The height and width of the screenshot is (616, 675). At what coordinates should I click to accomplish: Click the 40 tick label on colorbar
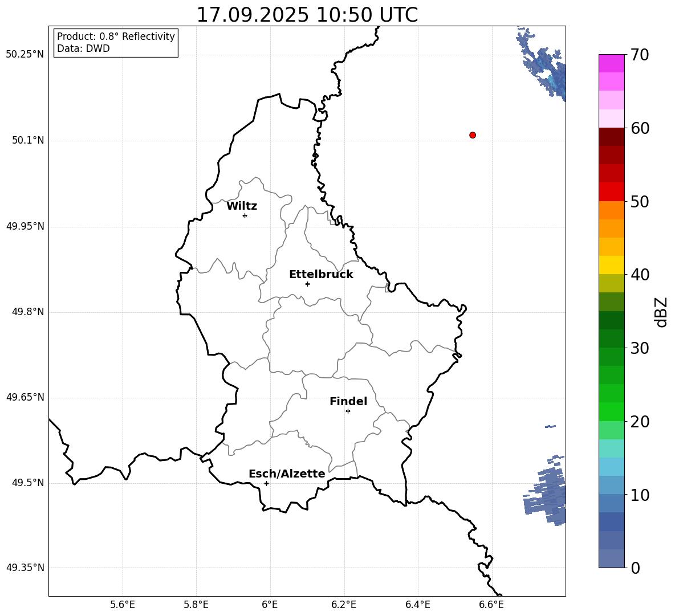640,275
